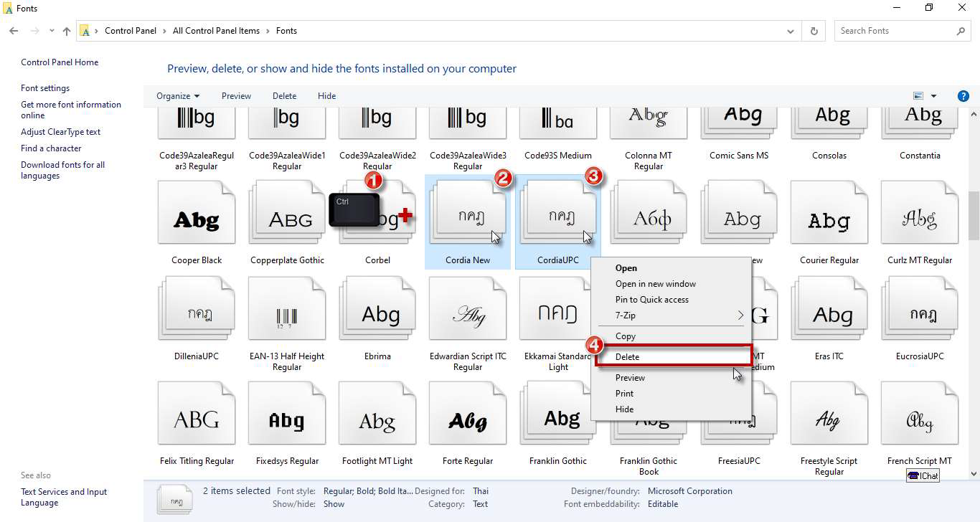
Task: Go back using the back arrow
Action: tap(14, 31)
